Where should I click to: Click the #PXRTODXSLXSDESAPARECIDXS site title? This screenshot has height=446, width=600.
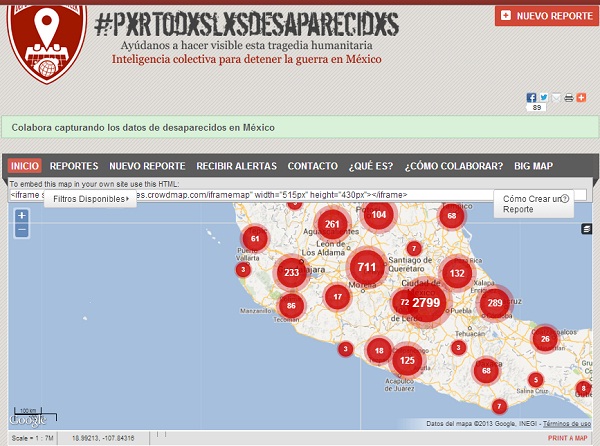pyautogui.click(x=246, y=24)
